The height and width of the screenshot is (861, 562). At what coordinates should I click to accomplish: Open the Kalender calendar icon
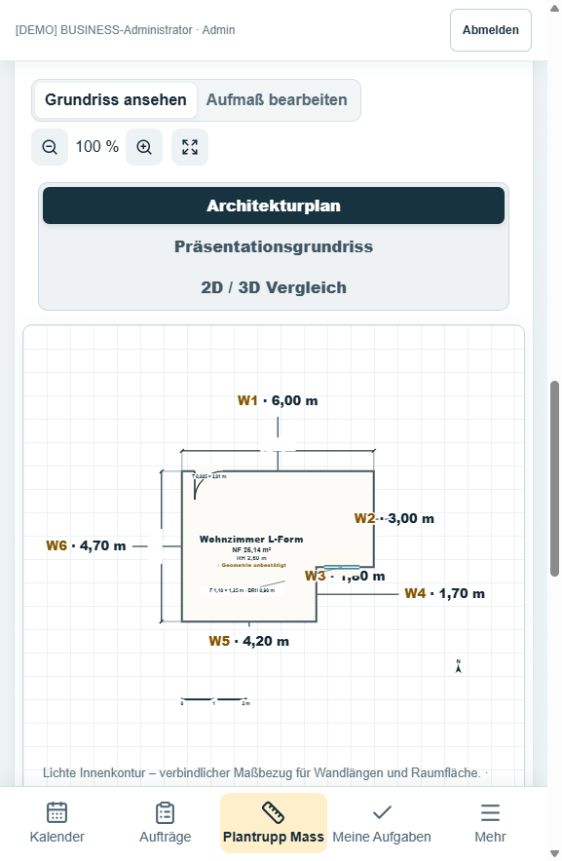[x=57, y=812]
